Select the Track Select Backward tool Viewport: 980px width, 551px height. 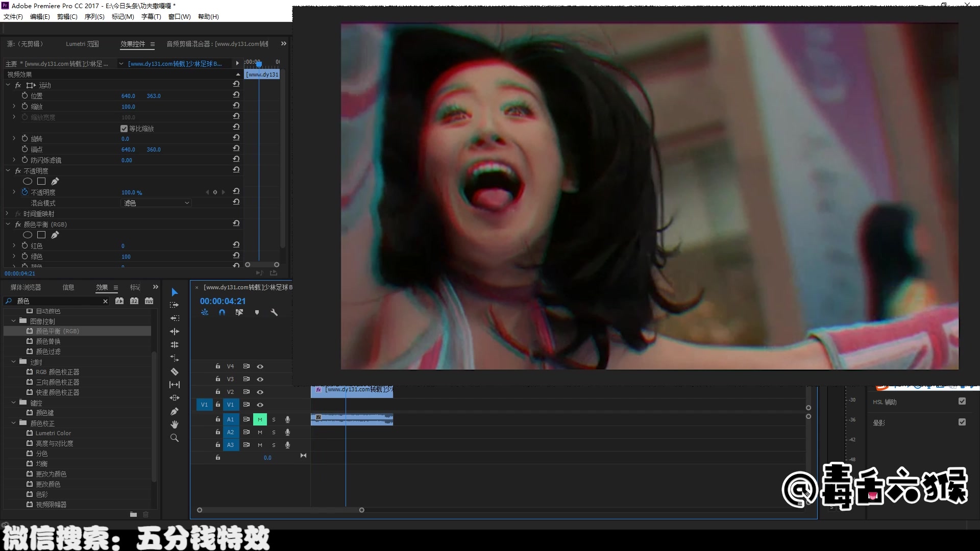(x=175, y=318)
